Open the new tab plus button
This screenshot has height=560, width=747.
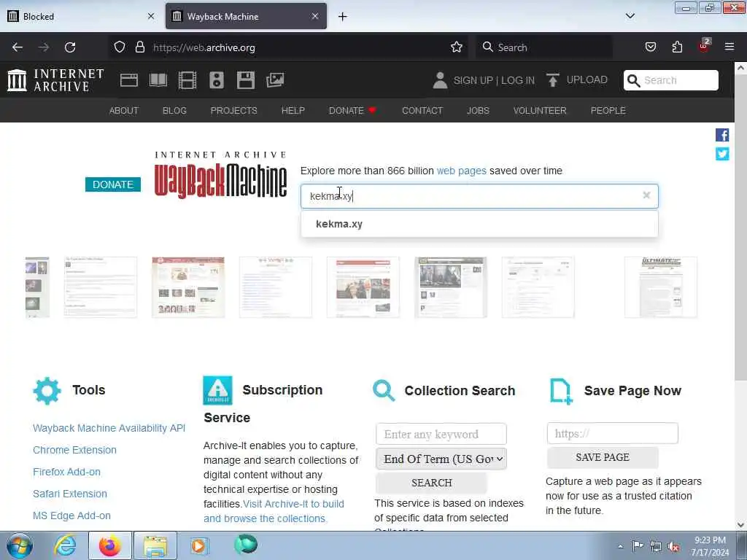click(x=342, y=17)
